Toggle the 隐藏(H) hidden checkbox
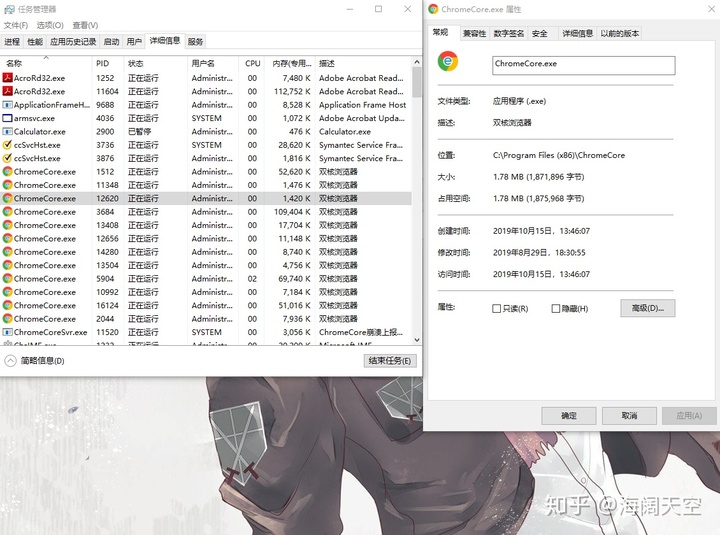Screen dimensions: 720x535 coord(555,309)
